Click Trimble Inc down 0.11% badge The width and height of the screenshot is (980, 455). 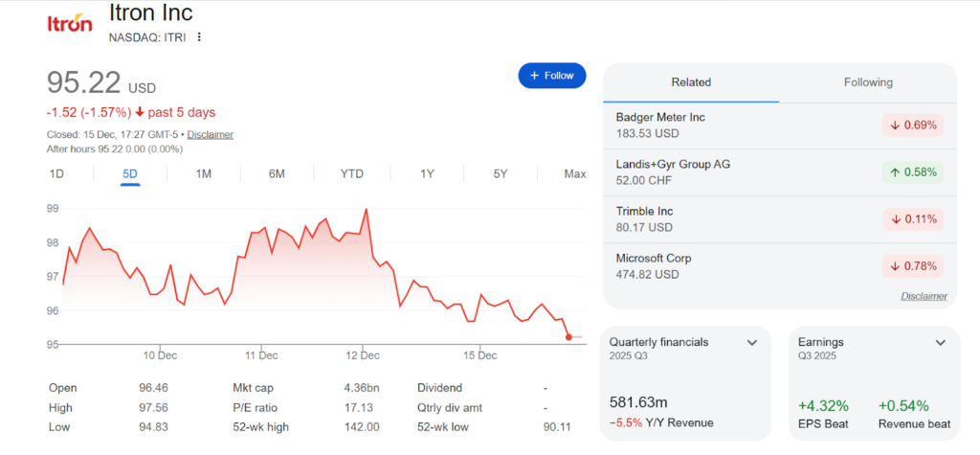point(912,219)
